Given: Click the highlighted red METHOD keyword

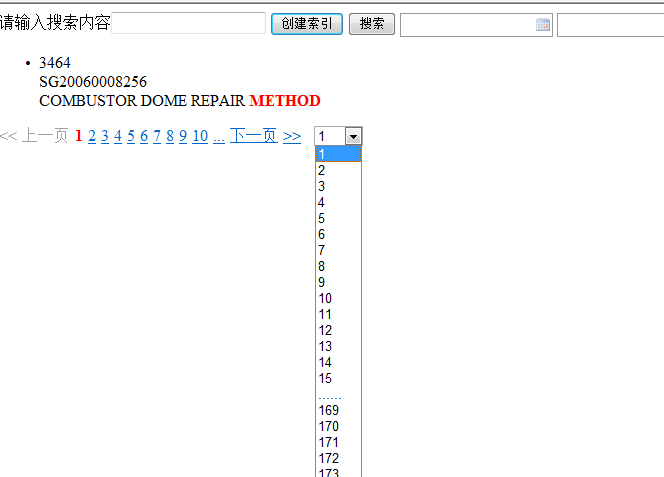Looking at the screenshot, I should tap(285, 101).
